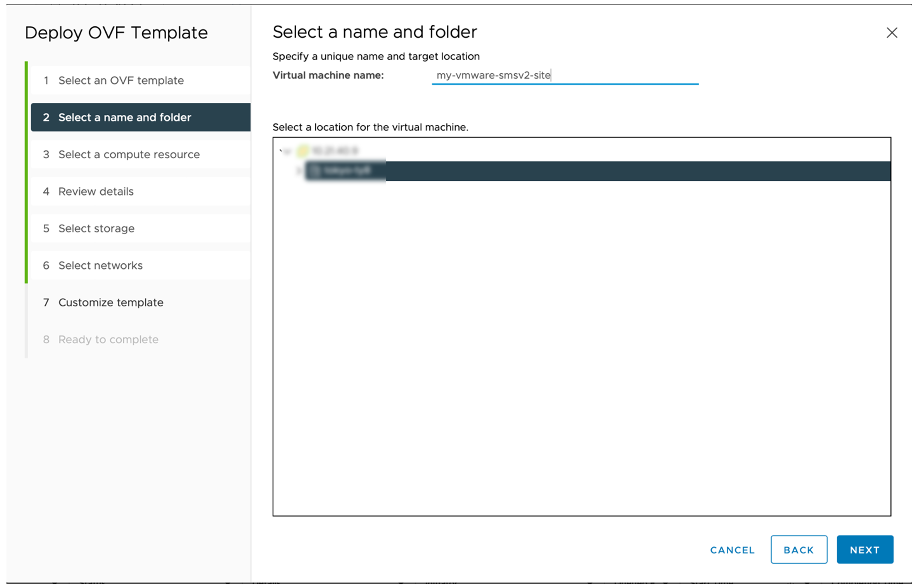
Task: Expand the selected datacenter node
Action: [299, 170]
